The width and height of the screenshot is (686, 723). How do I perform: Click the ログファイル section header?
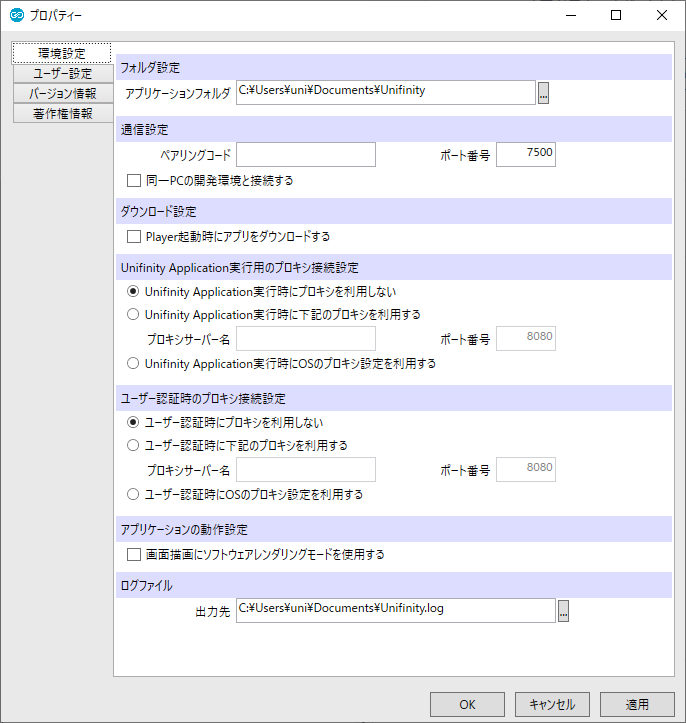point(394,586)
